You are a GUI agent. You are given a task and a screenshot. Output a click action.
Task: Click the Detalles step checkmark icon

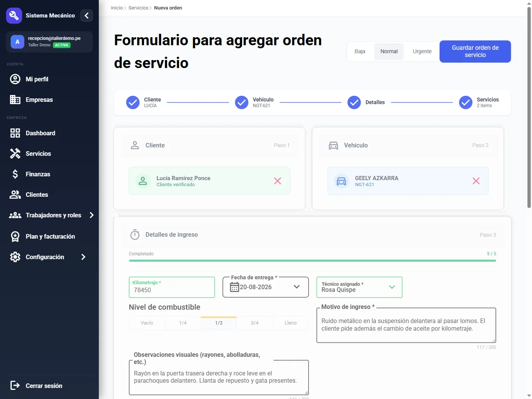(354, 102)
